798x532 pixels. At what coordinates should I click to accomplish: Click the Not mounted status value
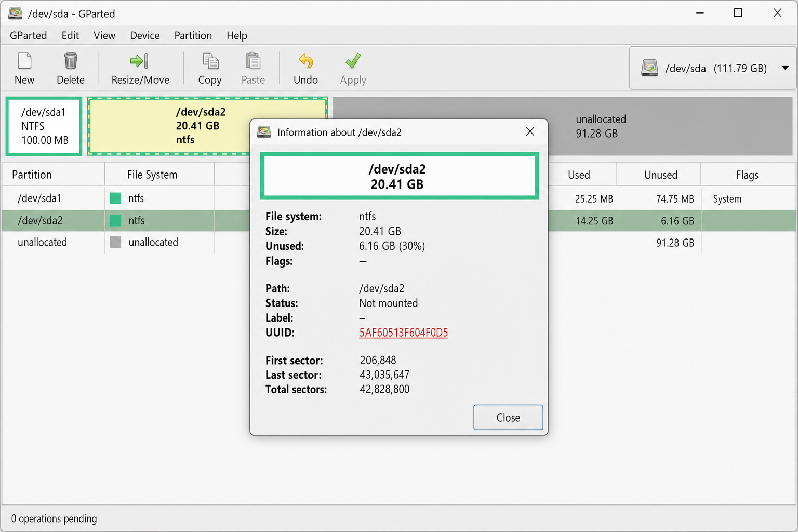pyautogui.click(x=389, y=303)
